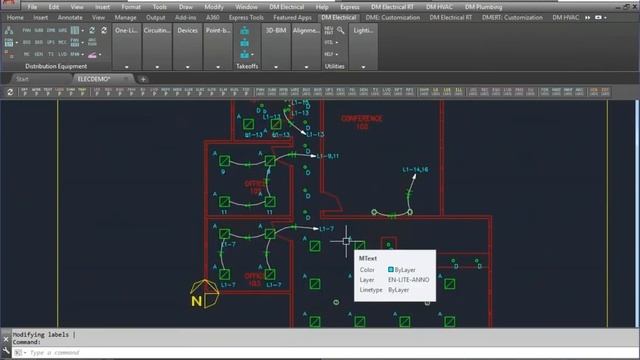Insert a TX transformer equipment
The image size is (640, 360).
[x=51, y=54]
